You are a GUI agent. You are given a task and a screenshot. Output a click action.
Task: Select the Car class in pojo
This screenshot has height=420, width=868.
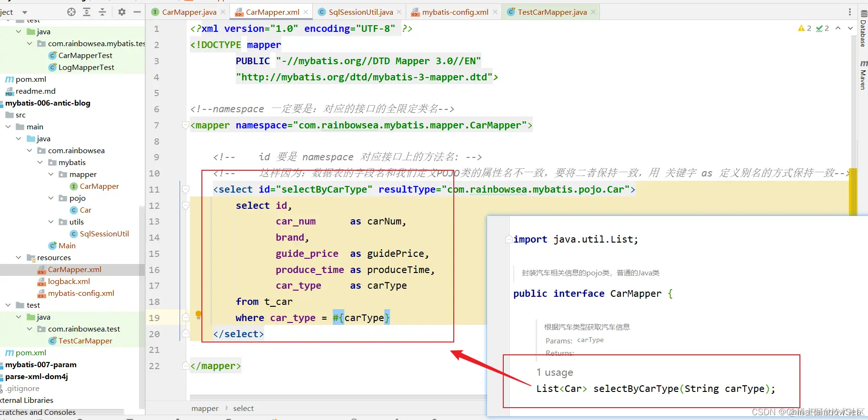click(85, 210)
